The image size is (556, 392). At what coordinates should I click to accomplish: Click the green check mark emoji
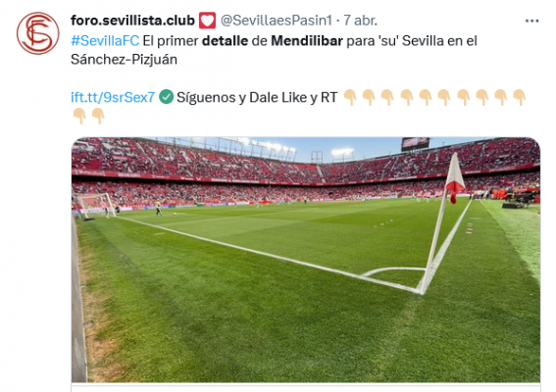click(x=166, y=97)
